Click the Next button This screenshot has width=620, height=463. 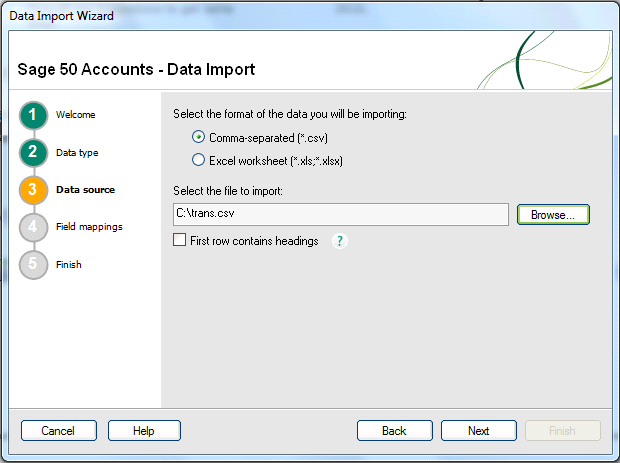[478, 431]
